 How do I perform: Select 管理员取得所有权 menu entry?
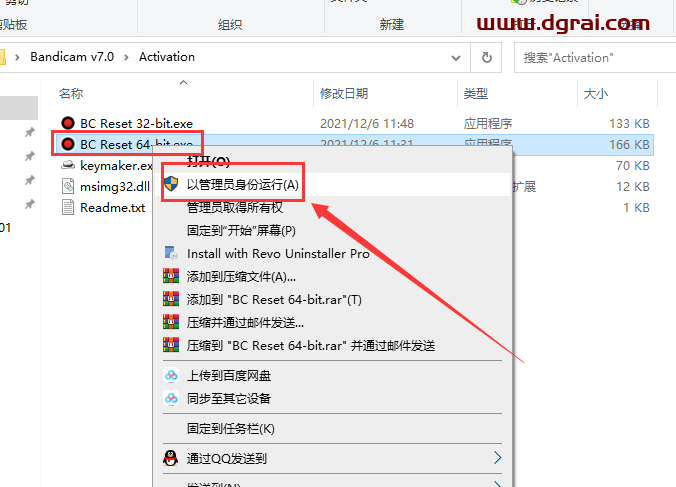[x=332, y=208]
